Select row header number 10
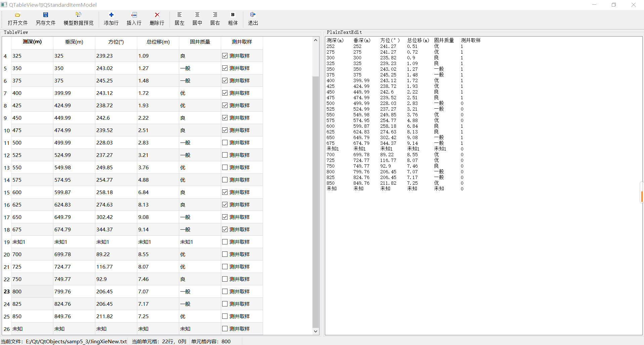Viewport: 644px width, 345px height. (x=7, y=130)
